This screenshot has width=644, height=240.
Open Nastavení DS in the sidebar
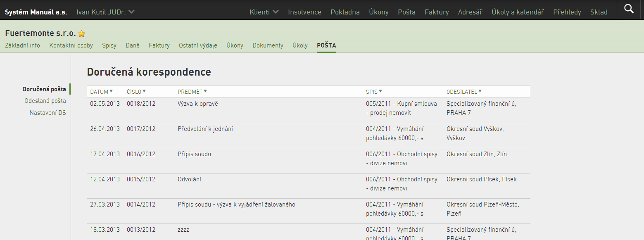[48, 113]
